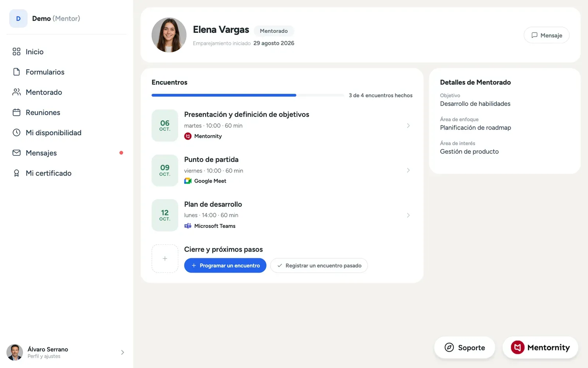Click the Mentornity logo in first encounter
The width and height of the screenshot is (588, 368).
[x=188, y=136]
